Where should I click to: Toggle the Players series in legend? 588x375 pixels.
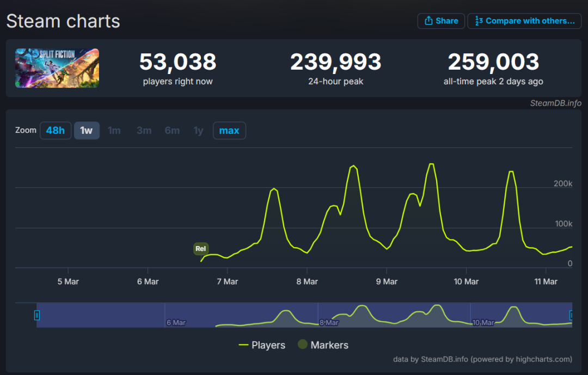[262, 345]
